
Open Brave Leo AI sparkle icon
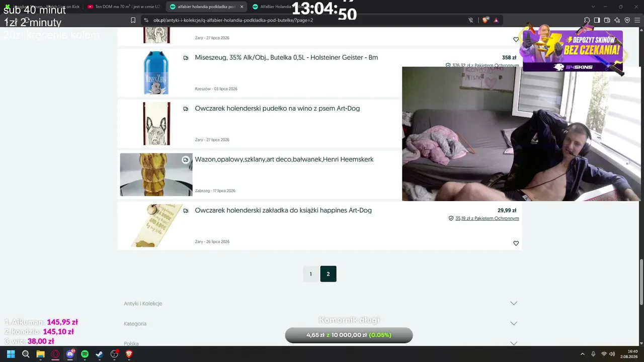[x=617, y=20]
